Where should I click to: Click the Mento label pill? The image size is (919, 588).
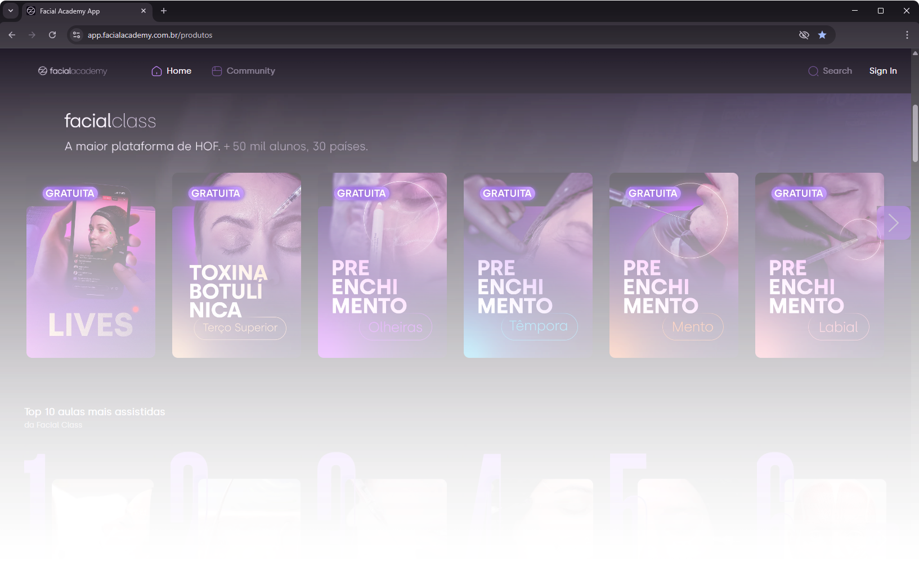click(x=693, y=327)
